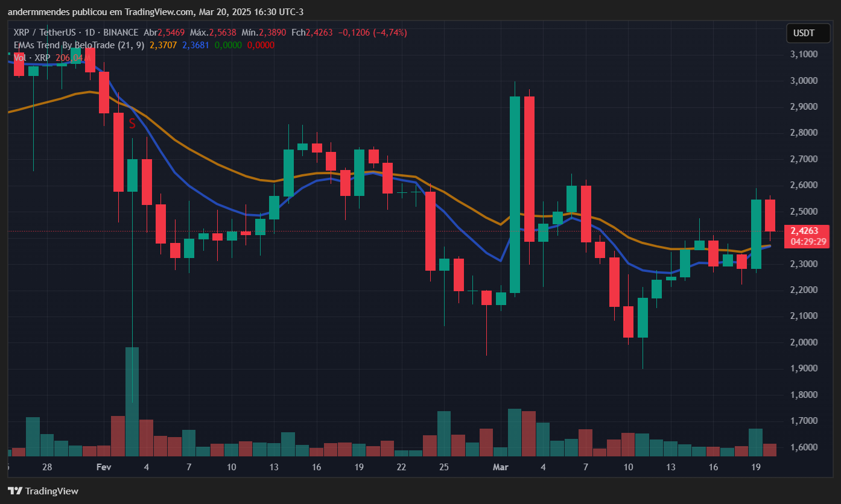Click the 25 date label on time axis
Viewport: 841px width, 504px height.
(x=444, y=467)
